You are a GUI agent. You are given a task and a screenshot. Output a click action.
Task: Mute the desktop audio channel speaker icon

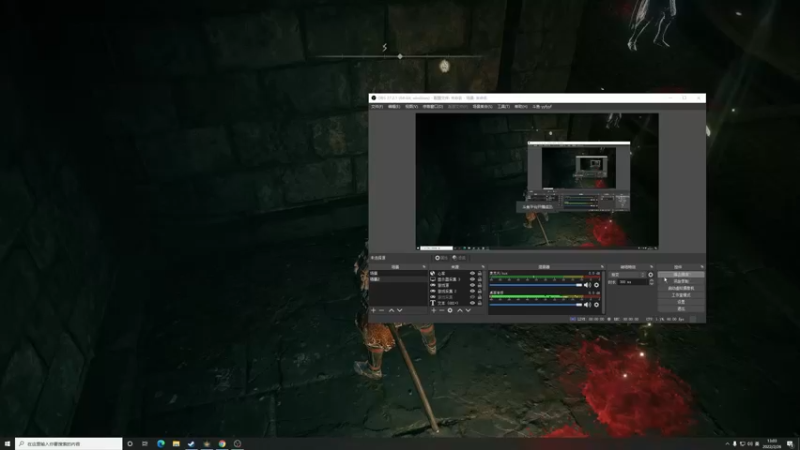pyautogui.click(x=587, y=305)
